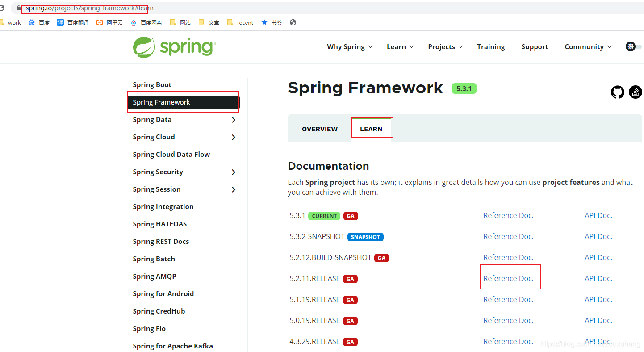Open API Doc. for 5.3.2-SNAPSHOT
The image size is (644, 352).
[598, 236]
